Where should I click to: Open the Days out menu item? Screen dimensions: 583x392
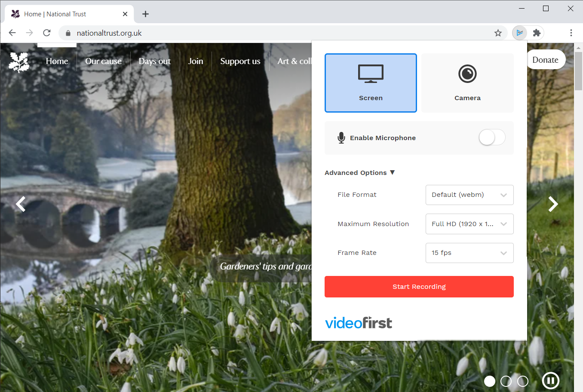pyautogui.click(x=155, y=61)
